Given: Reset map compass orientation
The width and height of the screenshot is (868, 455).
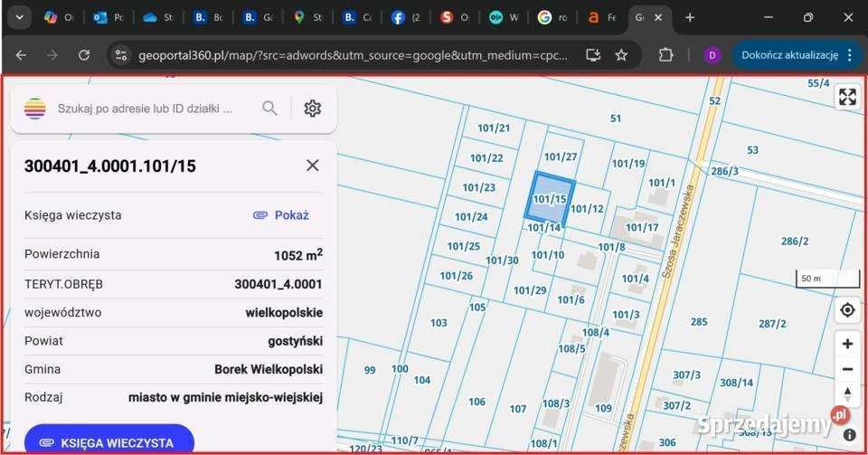Looking at the screenshot, I should (x=847, y=394).
